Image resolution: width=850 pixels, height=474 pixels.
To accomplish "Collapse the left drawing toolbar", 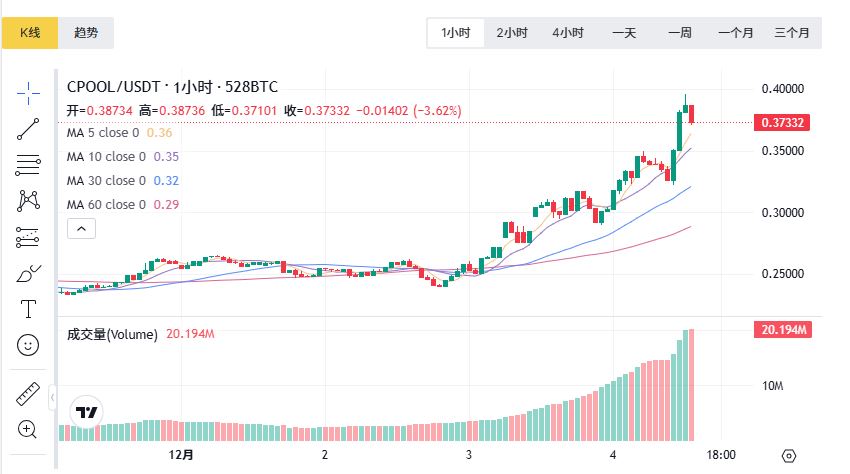I will tap(52, 397).
